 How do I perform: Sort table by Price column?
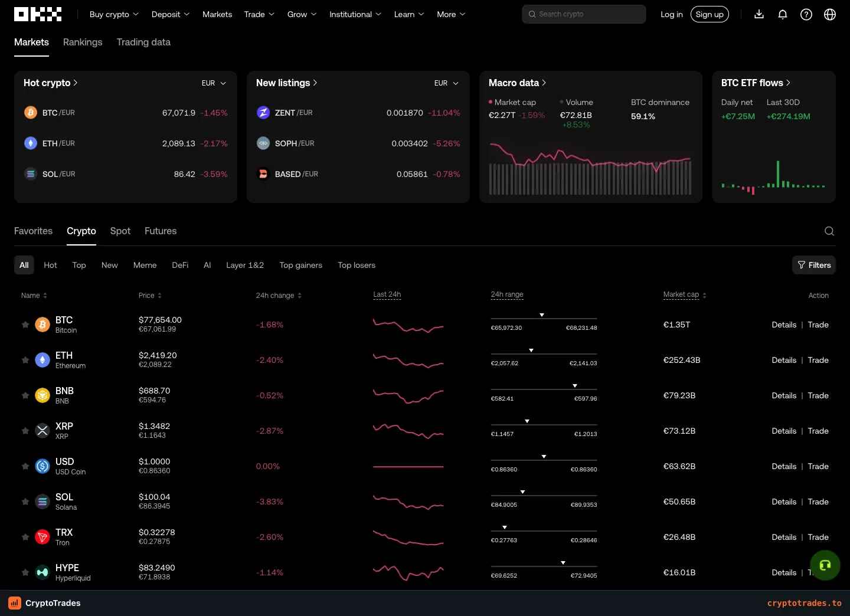150,296
